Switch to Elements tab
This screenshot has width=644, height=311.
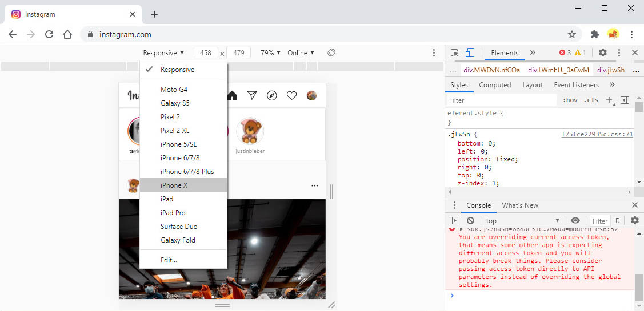[x=505, y=53]
